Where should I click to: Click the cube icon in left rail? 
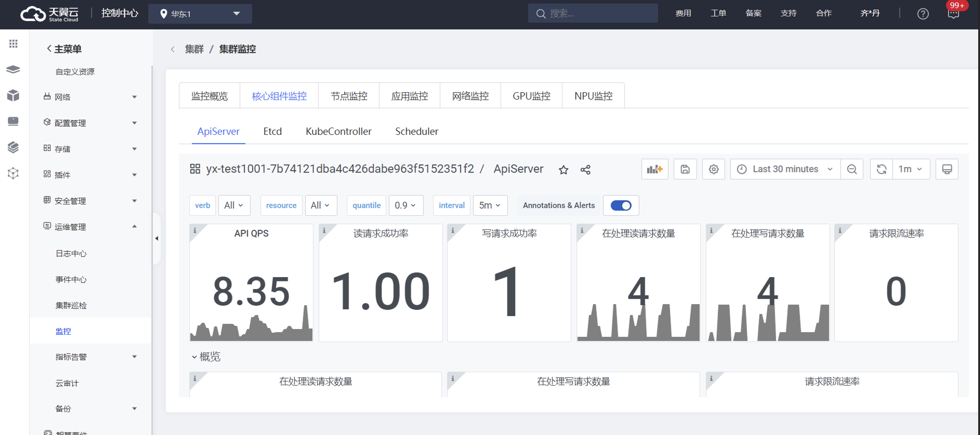13,95
